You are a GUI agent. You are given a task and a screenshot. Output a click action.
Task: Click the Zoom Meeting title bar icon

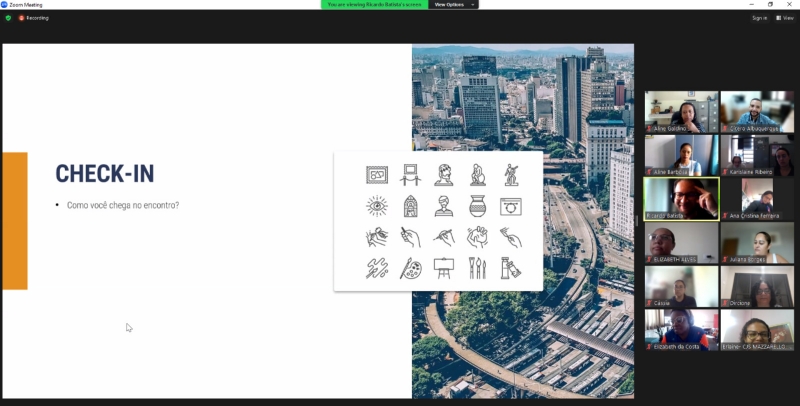point(4,4)
